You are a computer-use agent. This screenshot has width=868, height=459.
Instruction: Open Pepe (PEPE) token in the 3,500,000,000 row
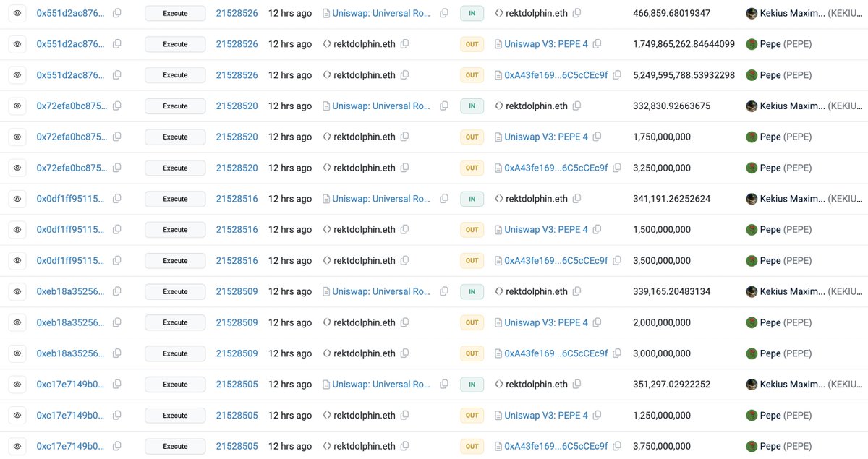pyautogui.click(x=786, y=261)
